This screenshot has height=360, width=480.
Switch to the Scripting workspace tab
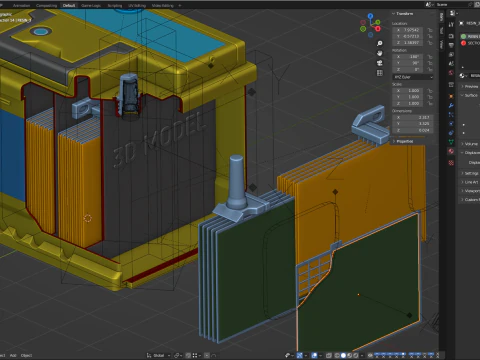115,5
